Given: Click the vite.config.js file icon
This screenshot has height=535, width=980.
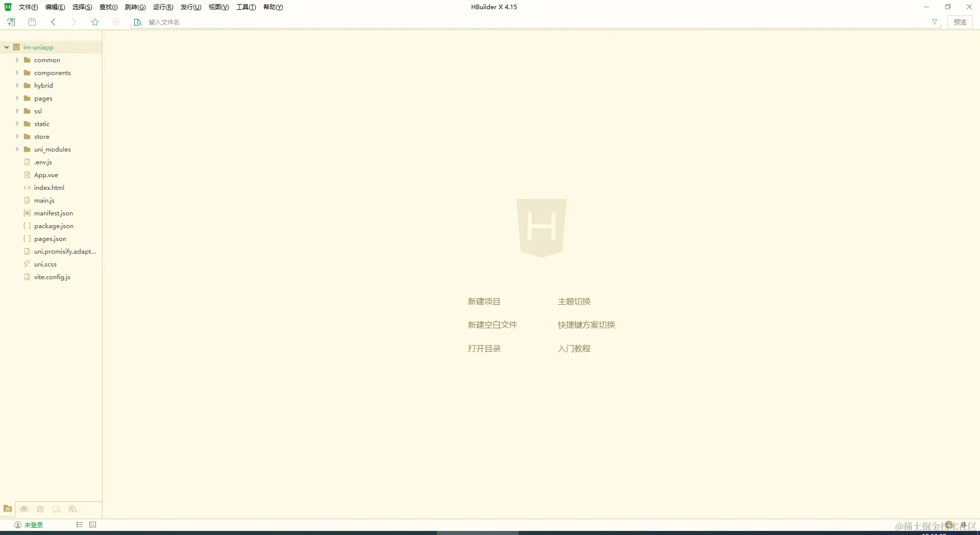Looking at the screenshot, I should (27, 277).
